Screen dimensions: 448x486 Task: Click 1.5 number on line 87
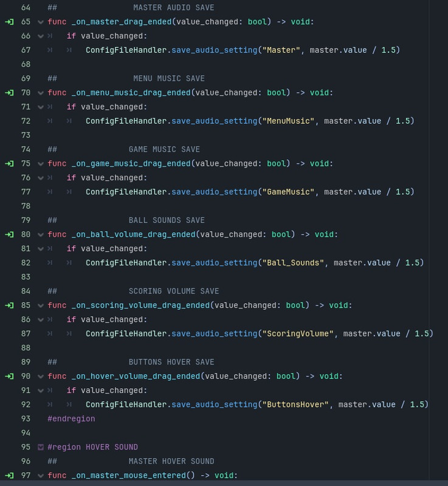click(422, 334)
